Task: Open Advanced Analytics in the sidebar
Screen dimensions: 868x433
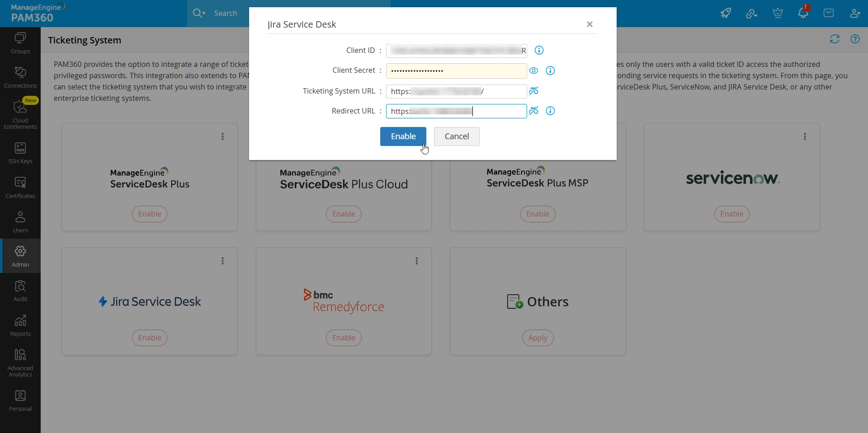Action: point(20,361)
